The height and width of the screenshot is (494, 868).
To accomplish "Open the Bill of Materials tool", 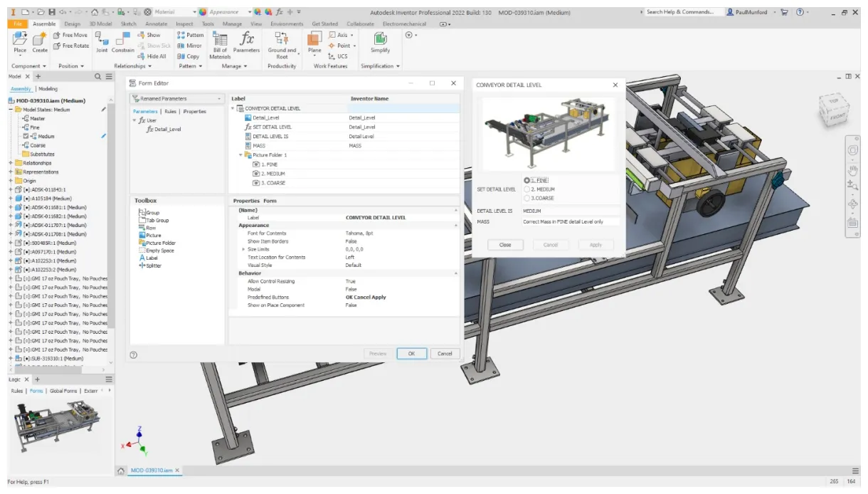I will click(220, 46).
